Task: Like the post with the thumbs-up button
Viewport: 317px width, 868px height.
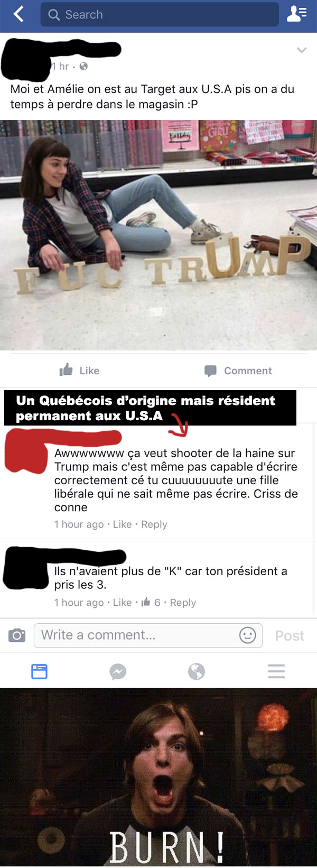Action: tap(79, 370)
